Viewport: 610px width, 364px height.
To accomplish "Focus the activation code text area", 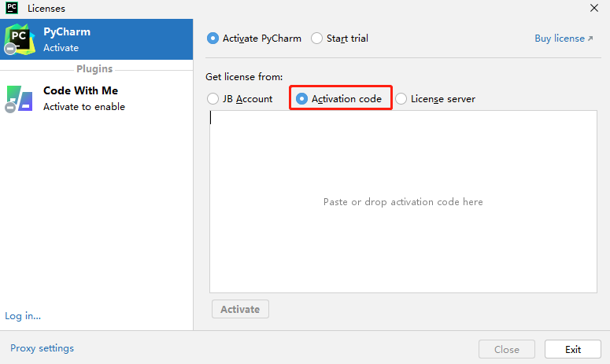I will click(403, 202).
